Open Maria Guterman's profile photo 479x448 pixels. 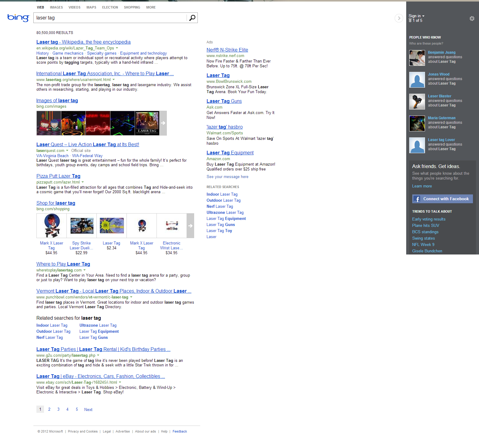coord(417,123)
